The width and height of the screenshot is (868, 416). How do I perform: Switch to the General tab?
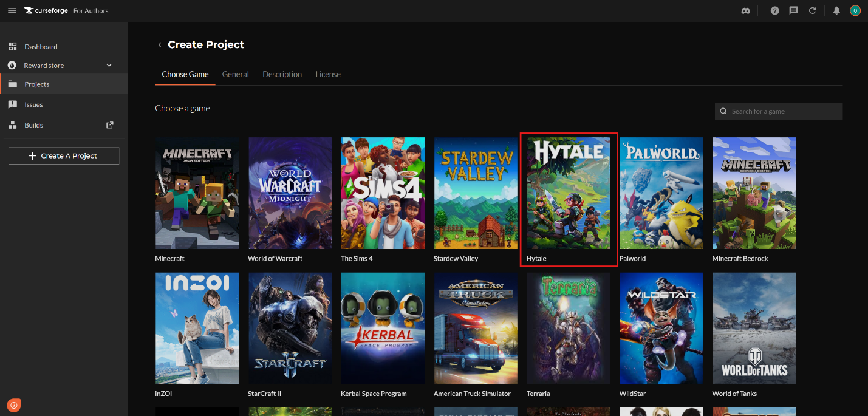click(x=236, y=74)
